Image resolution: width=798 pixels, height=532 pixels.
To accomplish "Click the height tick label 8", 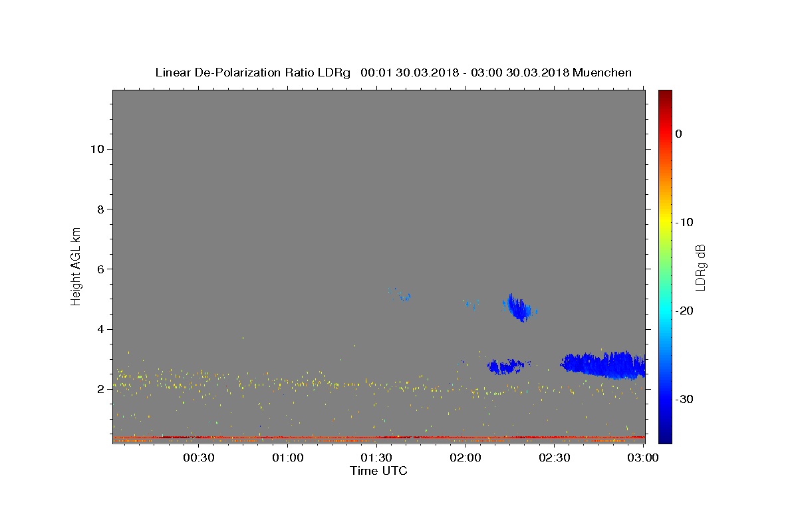I will [100, 209].
